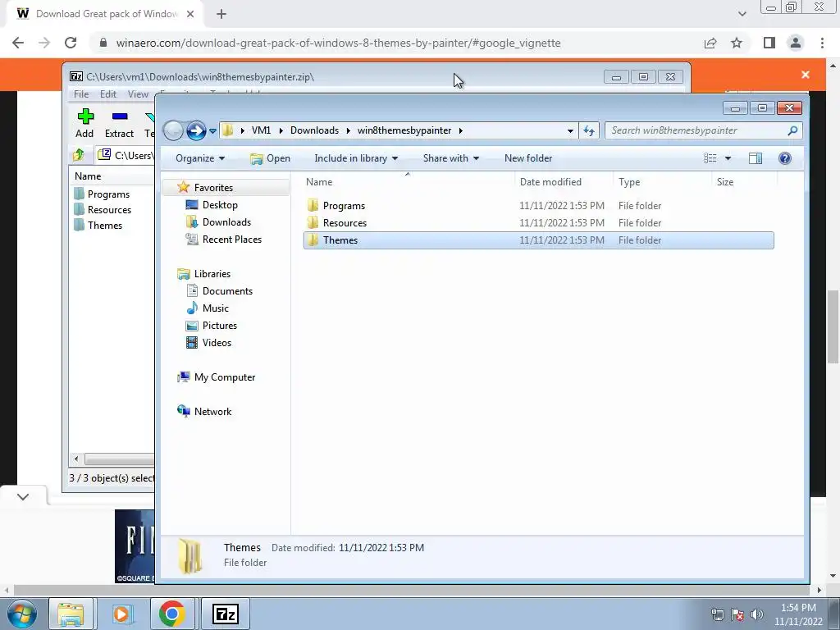Expand the arrow after Downloads breadcrumb
Image resolution: width=840 pixels, height=630 pixels.
click(x=348, y=130)
